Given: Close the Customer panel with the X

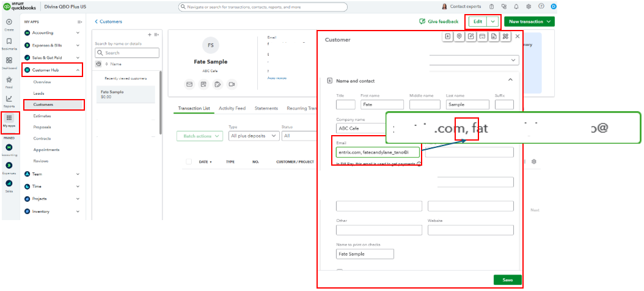Looking at the screenshot, I should click(517, 37).
